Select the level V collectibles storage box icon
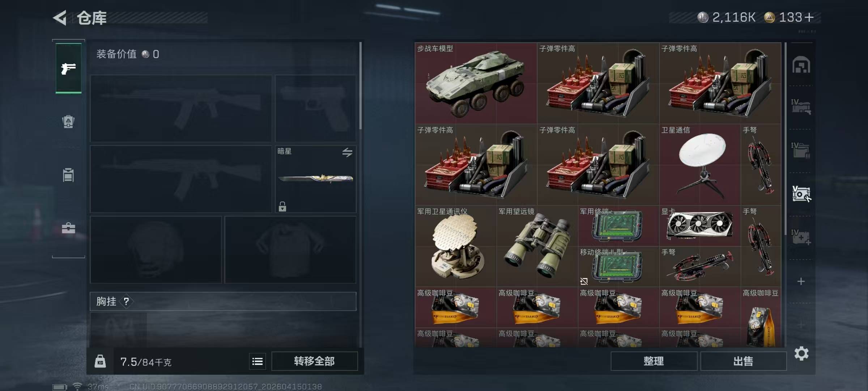Viewport: 868px width, 391px height. 801,194
